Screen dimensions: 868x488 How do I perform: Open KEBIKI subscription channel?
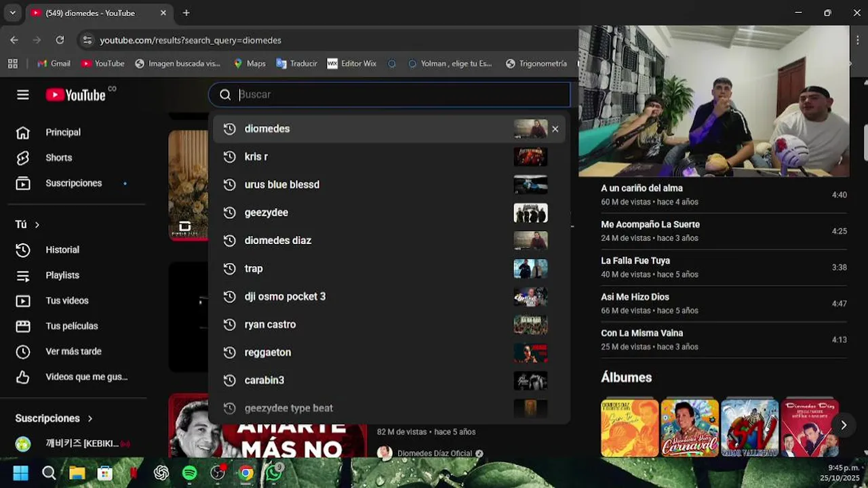[73, 444]
